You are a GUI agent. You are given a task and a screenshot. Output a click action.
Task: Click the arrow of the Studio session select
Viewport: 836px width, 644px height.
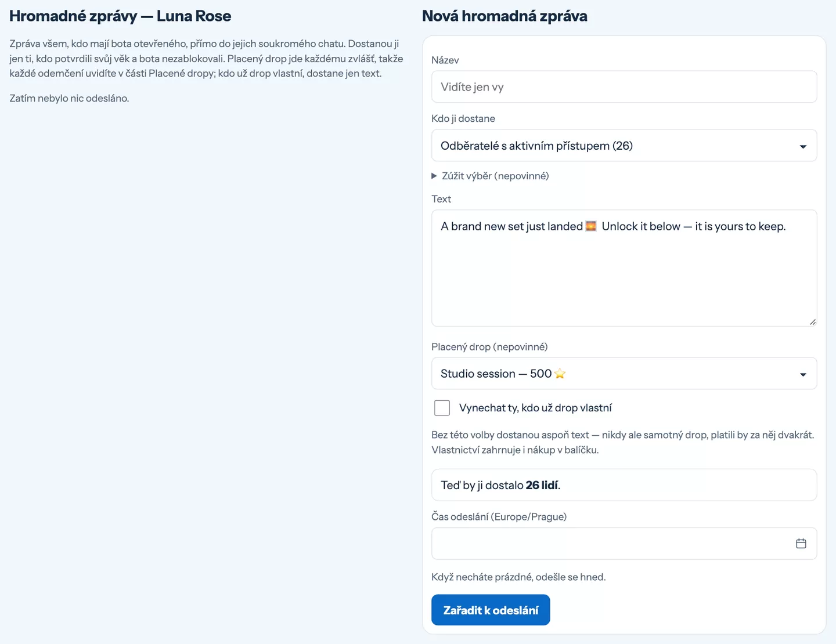(803, 375)
